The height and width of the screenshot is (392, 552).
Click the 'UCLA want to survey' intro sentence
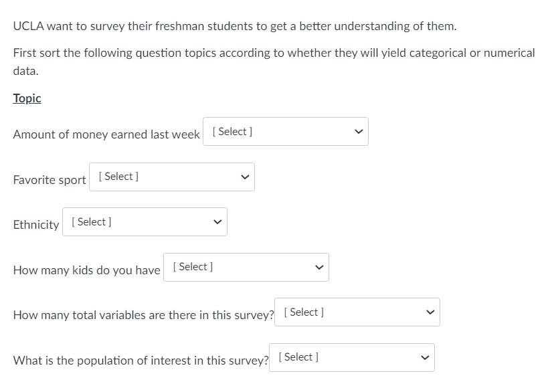coord(234,27)
